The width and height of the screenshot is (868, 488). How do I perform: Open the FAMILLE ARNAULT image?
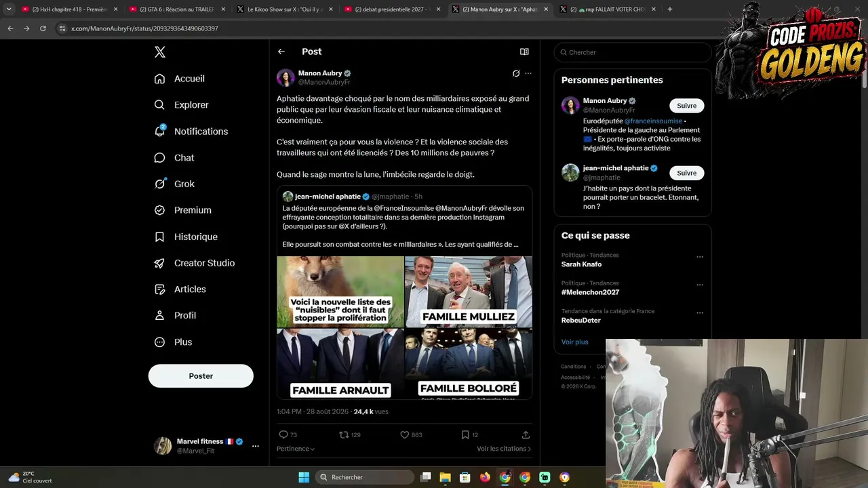coord(340,364)
